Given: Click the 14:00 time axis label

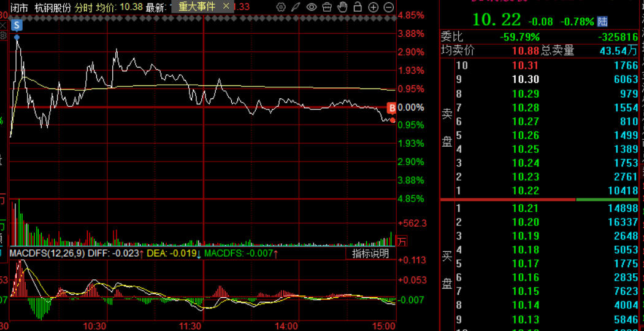Looking at the screenshot, I should pyautogui.click(x=286, y=326).
